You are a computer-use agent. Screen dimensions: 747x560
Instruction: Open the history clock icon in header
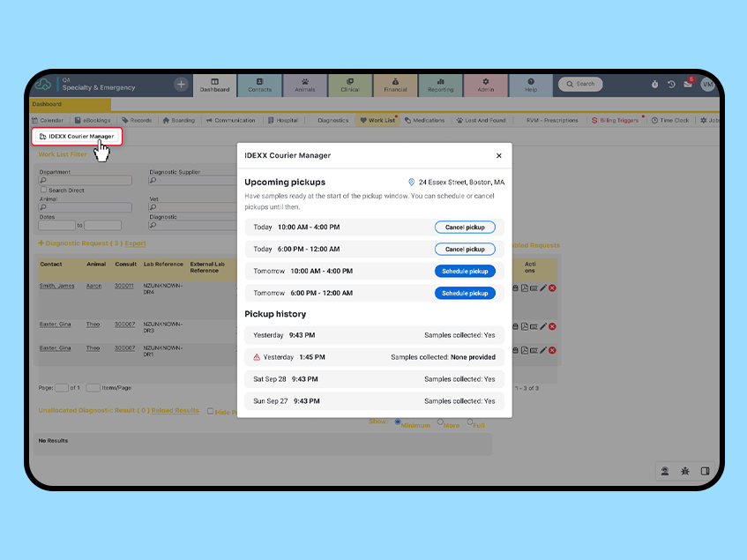tap(671, 85)
